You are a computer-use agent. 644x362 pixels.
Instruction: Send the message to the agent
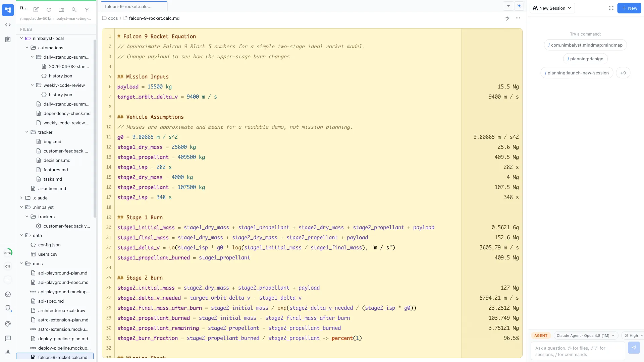tap(634, 348)
